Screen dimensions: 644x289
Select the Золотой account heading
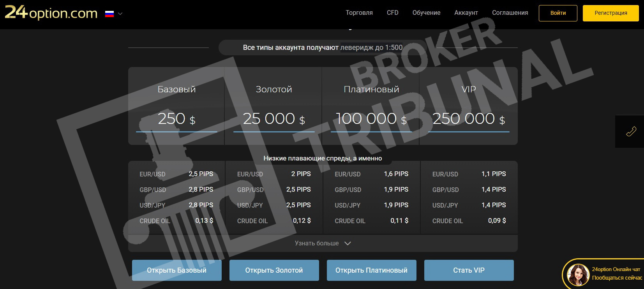click(x=274, y=89)
